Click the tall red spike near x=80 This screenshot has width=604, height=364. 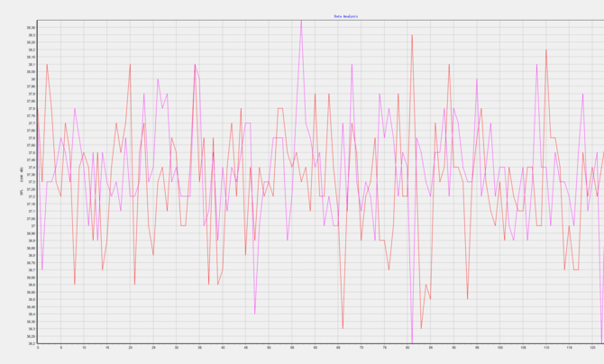[x=412, y=36]
